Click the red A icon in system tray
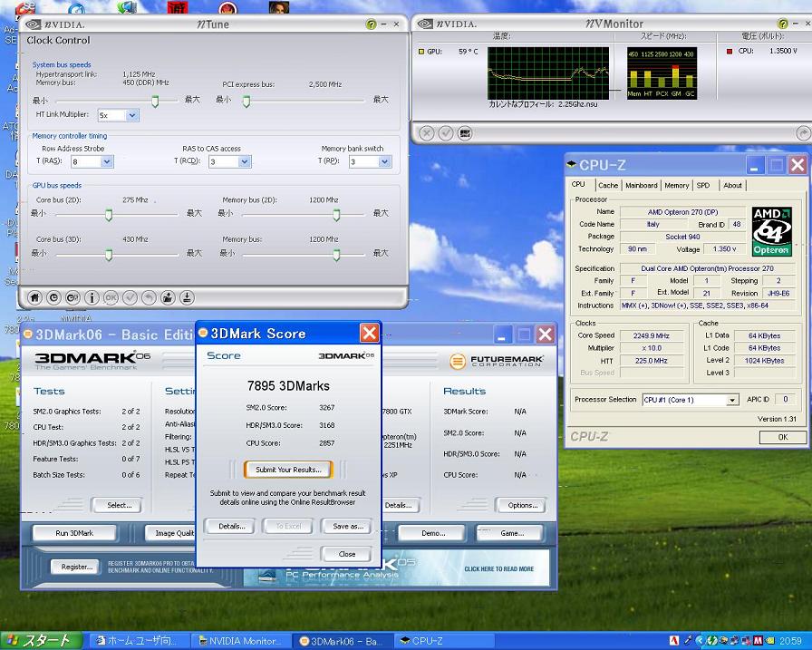Image resolution: width=812 pixels, height=650 pixels. (x=674, y=641)
